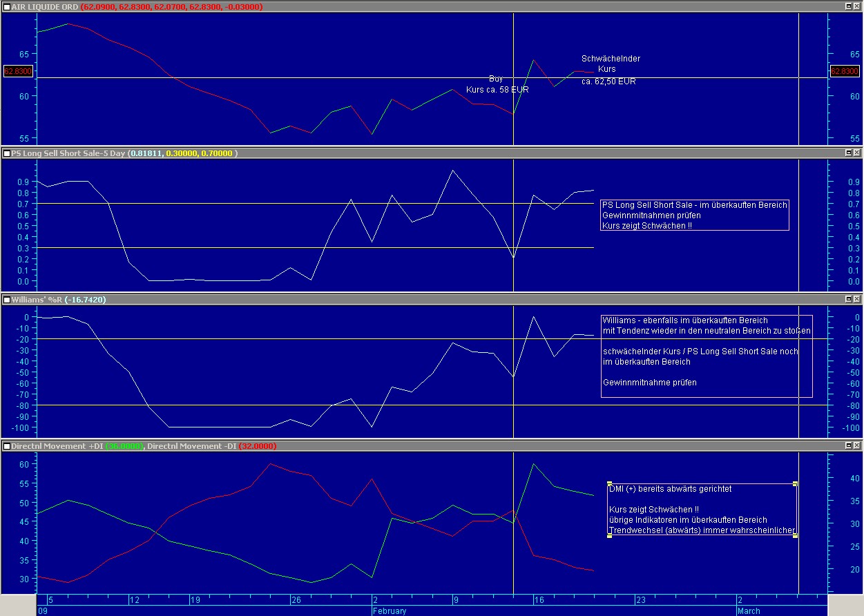Screen dimensions: 864x616
Task: Click the 62.8300 price box on right axis
Action: pos(844,70)
